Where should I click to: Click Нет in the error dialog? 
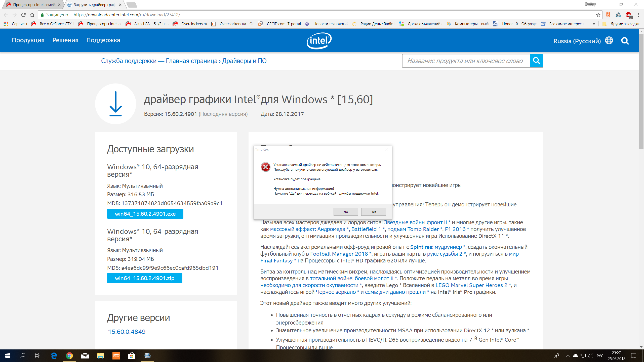tap(373, 212)
